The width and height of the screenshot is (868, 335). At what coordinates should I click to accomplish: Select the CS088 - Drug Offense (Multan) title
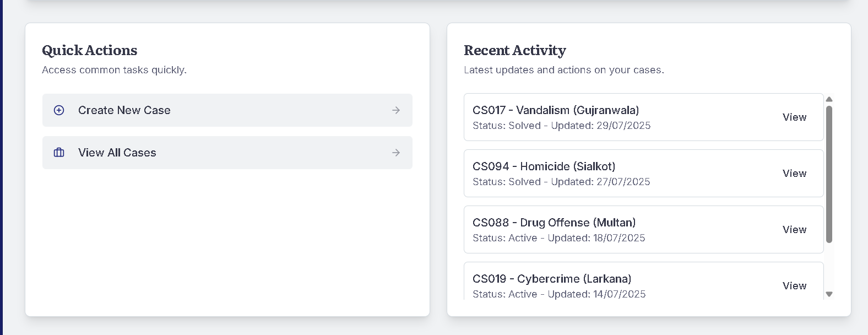point(554,223)
